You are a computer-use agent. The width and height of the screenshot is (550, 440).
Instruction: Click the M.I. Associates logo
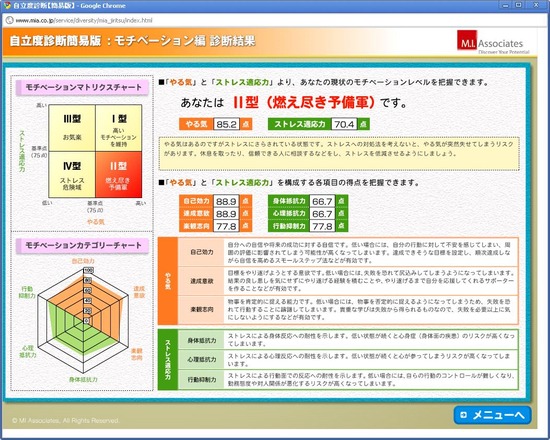tap(493, 42)
